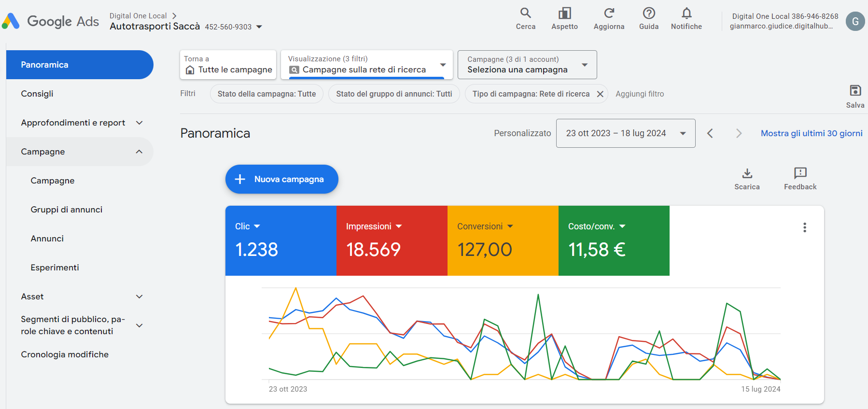This screenshot has height=409, width=868.
Task: Collapse the Campagne sidebar section
Action: pos(139,152)
